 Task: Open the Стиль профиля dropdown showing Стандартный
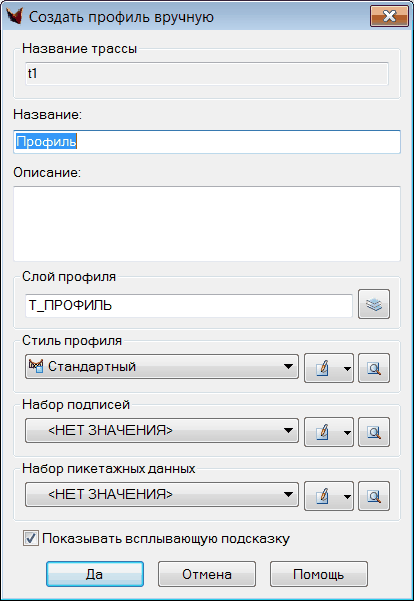[x=162, y=367]
